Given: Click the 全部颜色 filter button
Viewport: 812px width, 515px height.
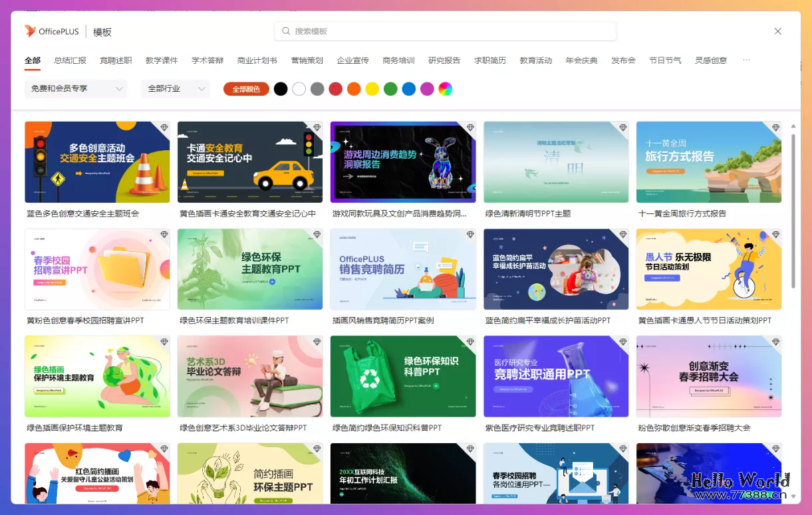Looking at the screenshot, I should (x=246, y=89).
